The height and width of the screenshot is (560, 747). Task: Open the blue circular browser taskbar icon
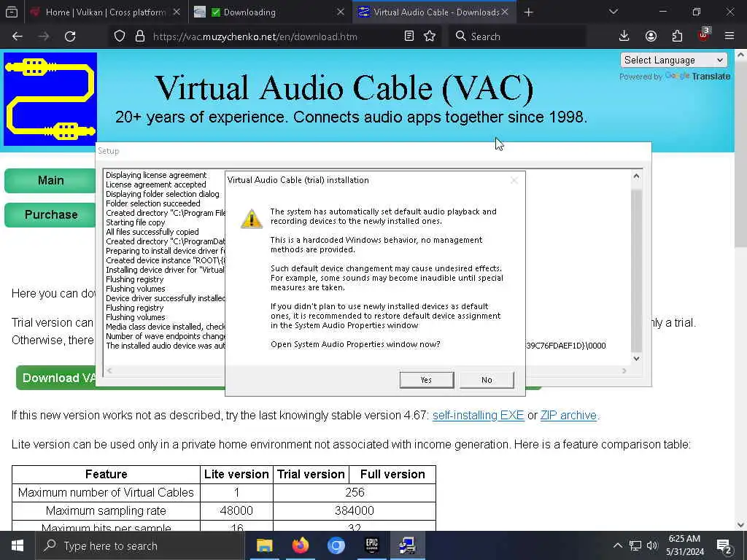[336, 545]
